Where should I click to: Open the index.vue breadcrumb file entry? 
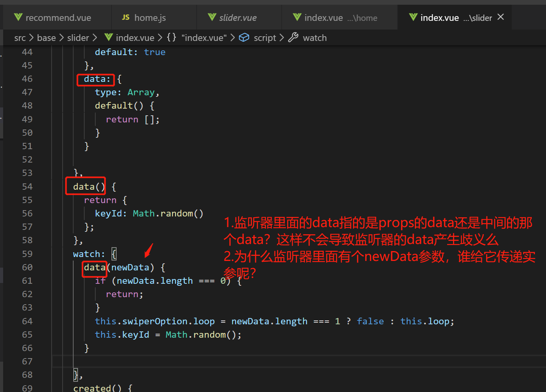pyautogui.click(x=135, y=38)
